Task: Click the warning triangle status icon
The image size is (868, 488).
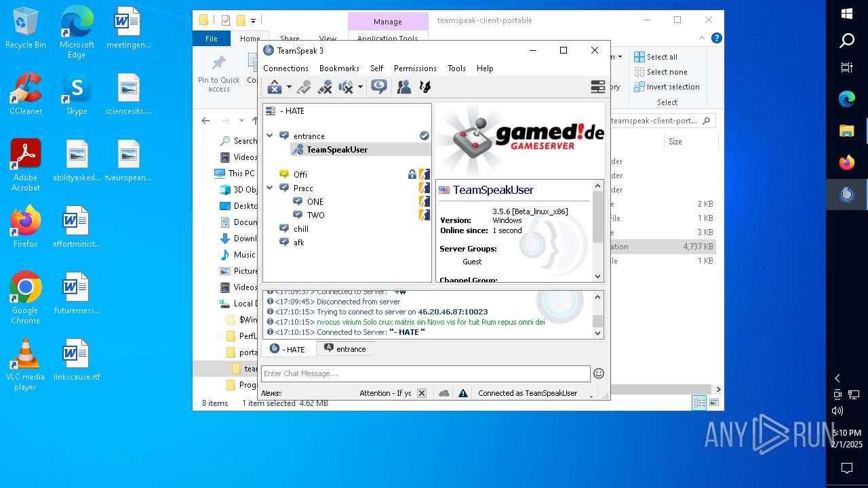Action: [463, 393]
